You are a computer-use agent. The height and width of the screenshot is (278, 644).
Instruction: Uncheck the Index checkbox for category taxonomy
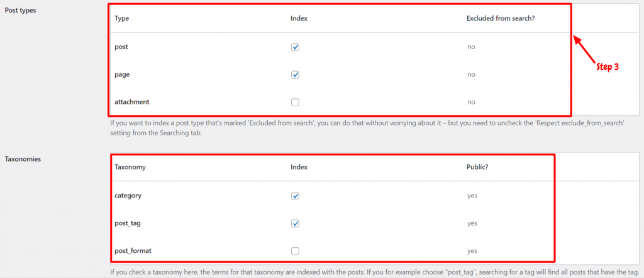295,196
